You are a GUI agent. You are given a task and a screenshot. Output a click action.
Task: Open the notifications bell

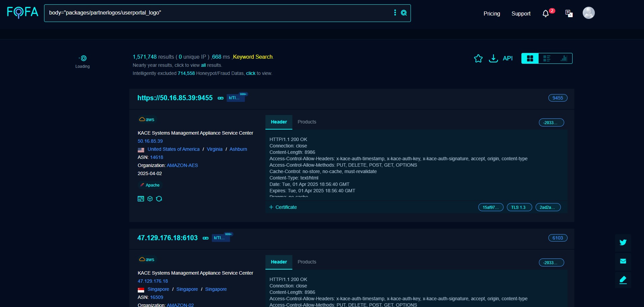pyautogui.click(x=545, y=13)
